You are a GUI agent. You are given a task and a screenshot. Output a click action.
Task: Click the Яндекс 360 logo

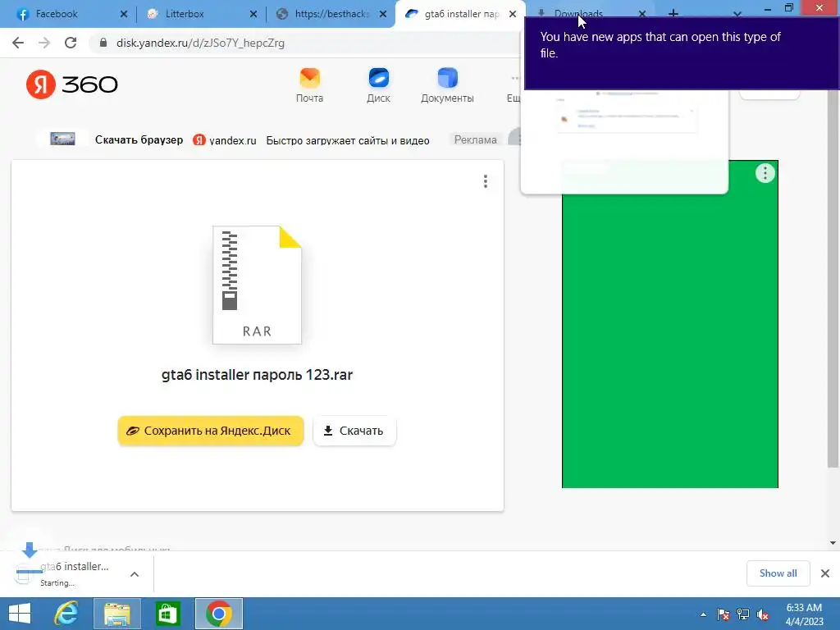[x=72, y=84]
